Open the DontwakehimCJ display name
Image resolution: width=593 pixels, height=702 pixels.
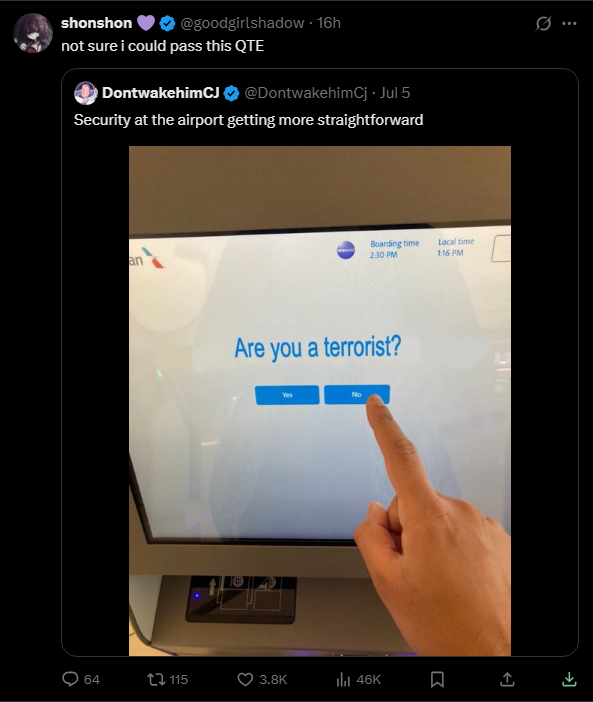click(x=160, y=93)
